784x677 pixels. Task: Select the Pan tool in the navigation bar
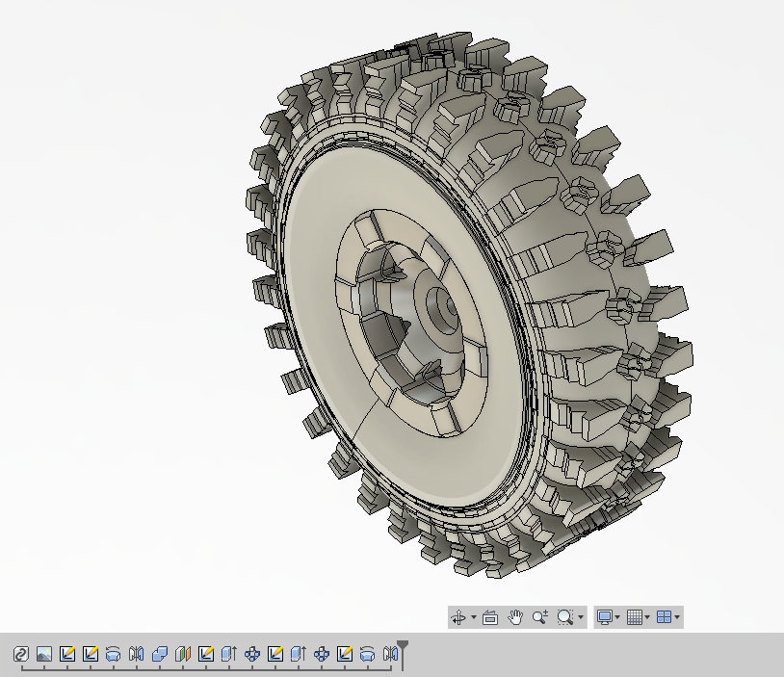click(516, 616)
